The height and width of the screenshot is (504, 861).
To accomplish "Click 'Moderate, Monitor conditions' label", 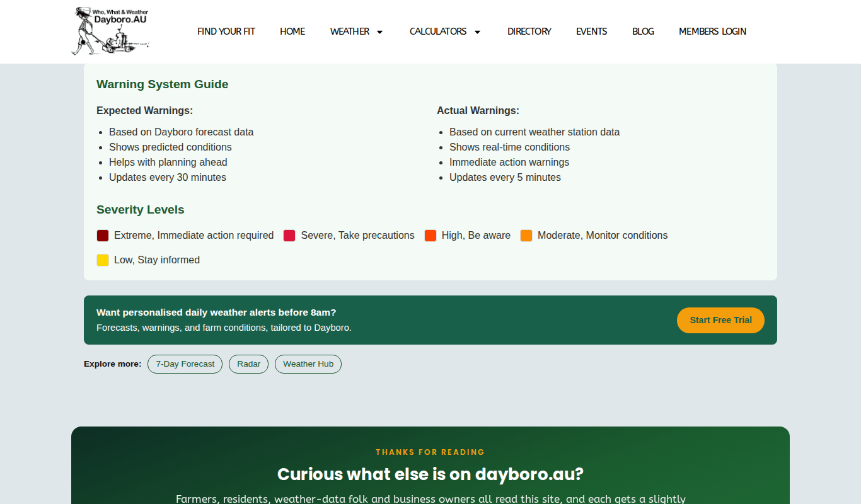I will pyautogui.click(x=603, y=236).
